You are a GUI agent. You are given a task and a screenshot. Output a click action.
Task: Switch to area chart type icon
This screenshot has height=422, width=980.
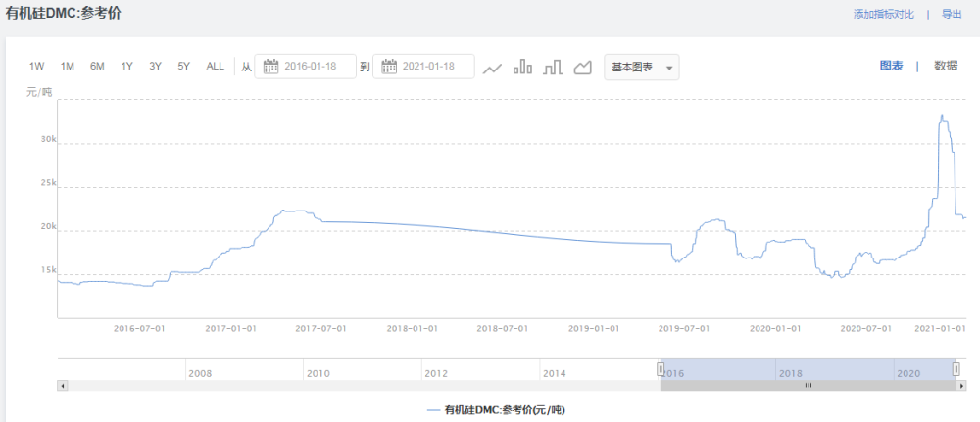582,68
